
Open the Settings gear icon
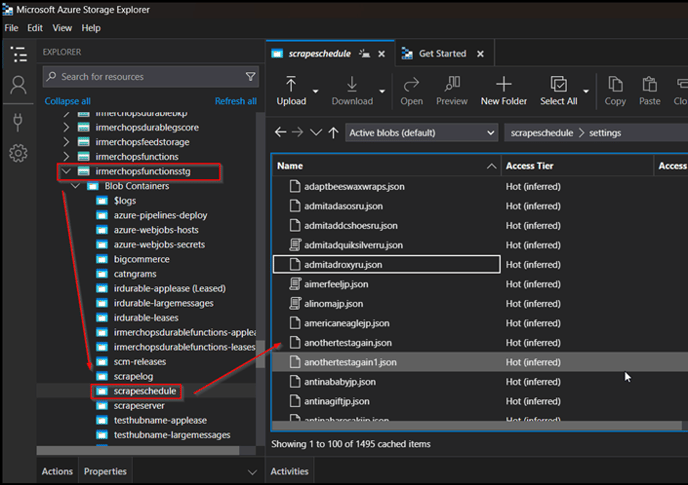18,153
